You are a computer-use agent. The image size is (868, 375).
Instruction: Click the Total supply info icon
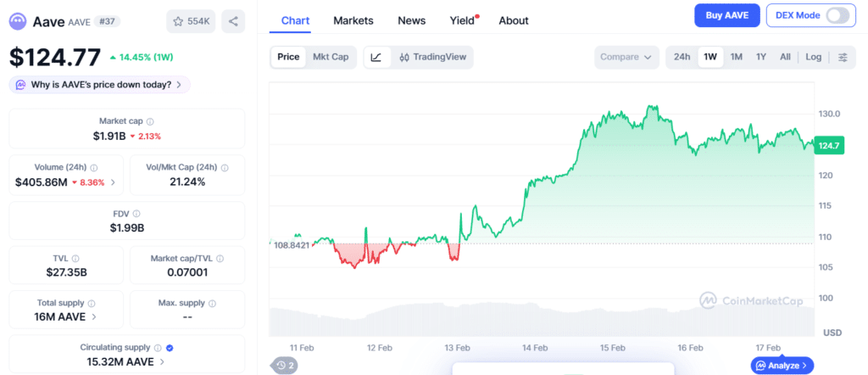point(92,304)
